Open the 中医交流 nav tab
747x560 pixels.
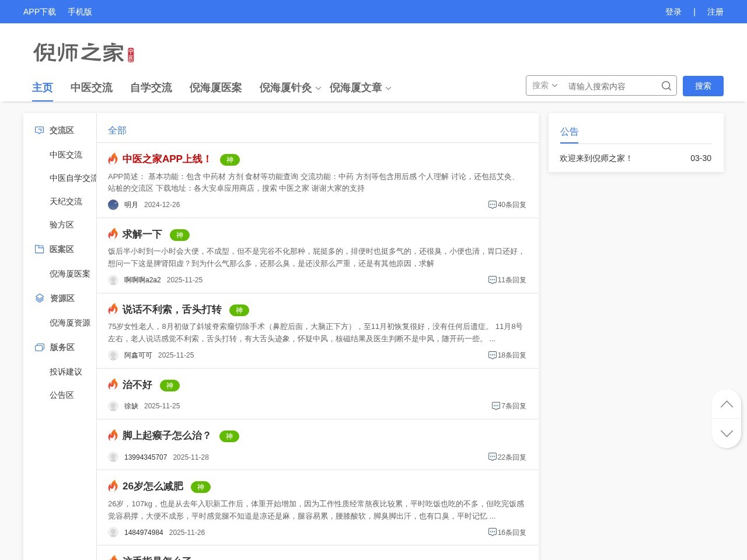[x=92, y=87]
